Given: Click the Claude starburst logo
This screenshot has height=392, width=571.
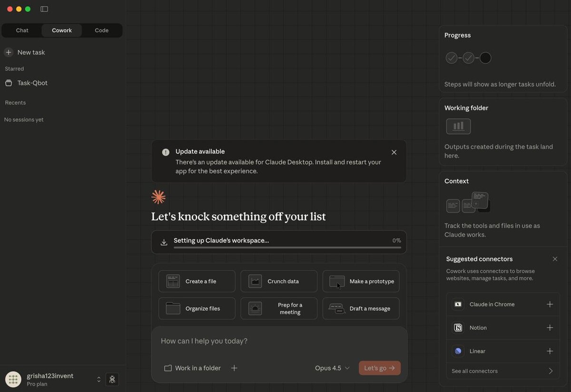Looking at the screenshot, I should tap(158, 197).
